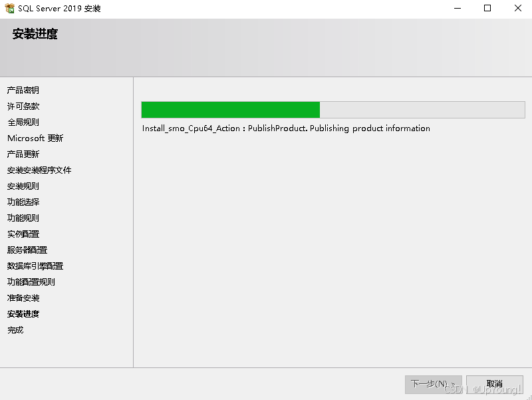Select 产品密钥 step in sidebar

tap(23, 91)
